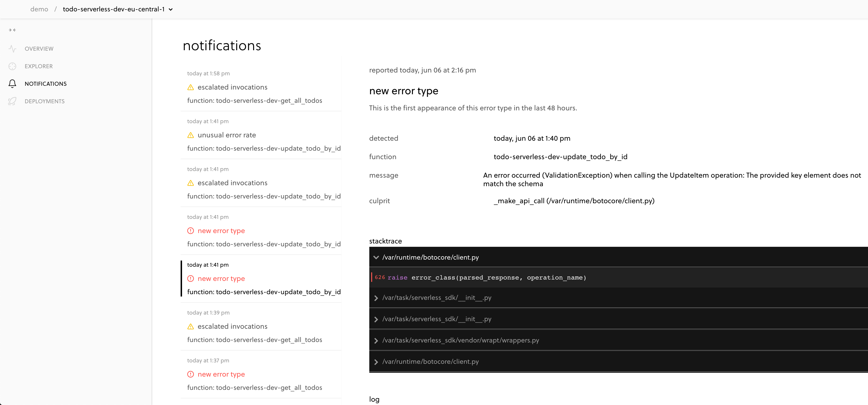Go to the Deployments section
868x405 pixels.
tap(45, 101)
